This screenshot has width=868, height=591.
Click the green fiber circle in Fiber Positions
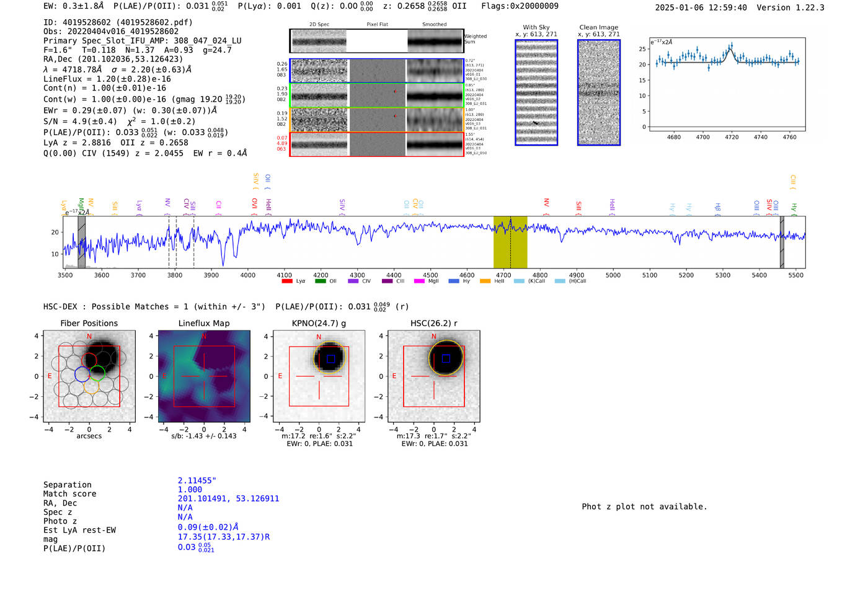click(97, 373)
